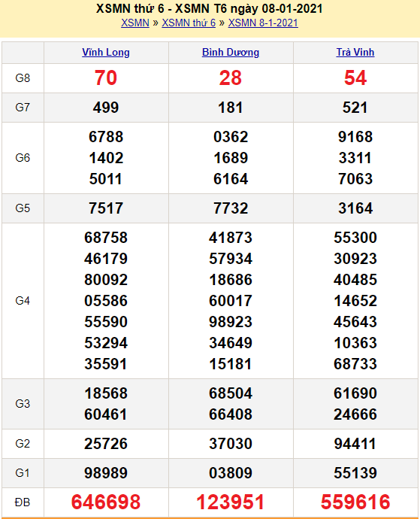Click the page title heading text

coord(210,8)
